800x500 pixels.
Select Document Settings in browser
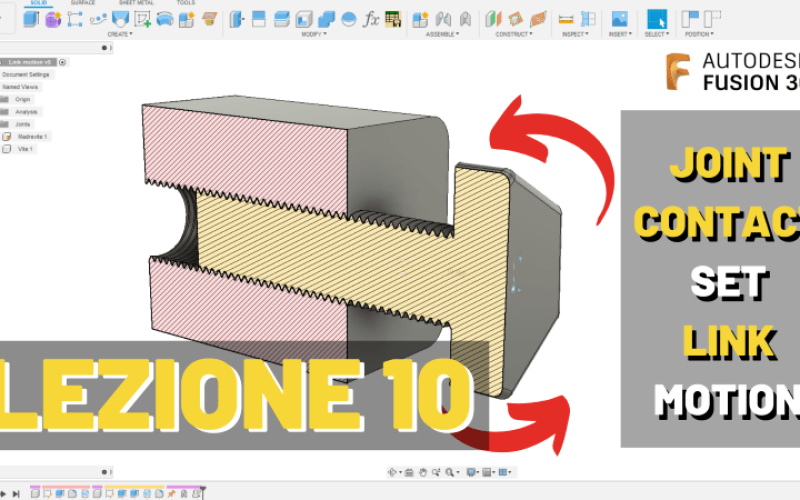click(x=26, y=74)
